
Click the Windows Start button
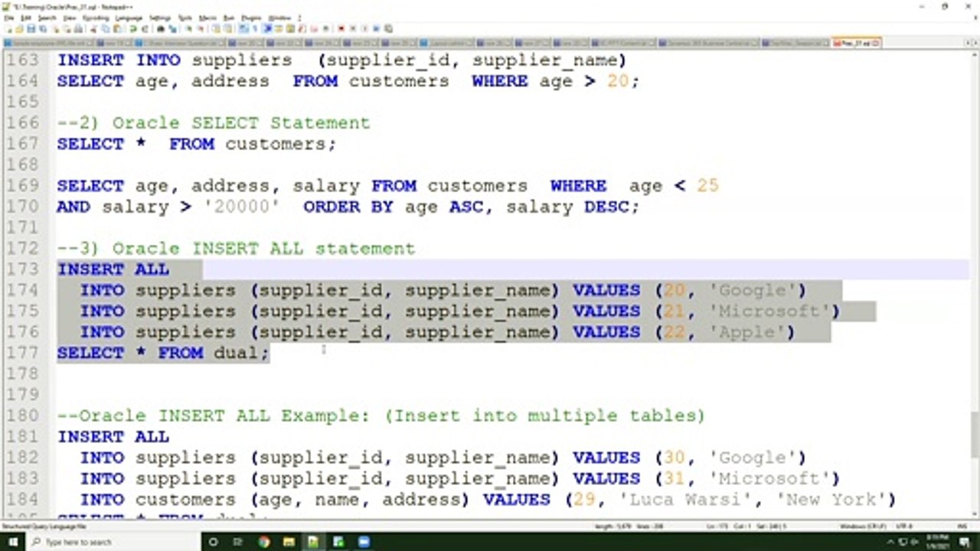[13, 542]
